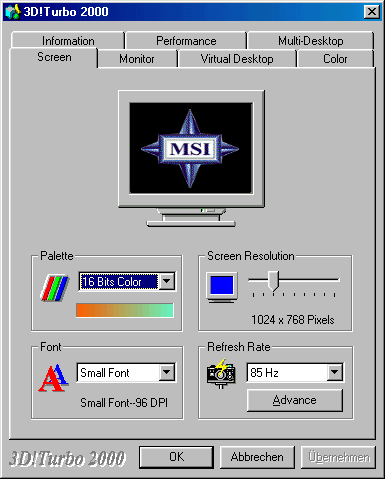Viewport: 385px width, 479px height.
Task: Click the Abbrechen button
Action: 257,457
